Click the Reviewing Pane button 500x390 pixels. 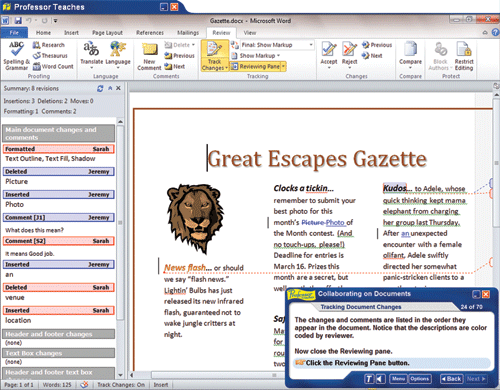[256, 66]
